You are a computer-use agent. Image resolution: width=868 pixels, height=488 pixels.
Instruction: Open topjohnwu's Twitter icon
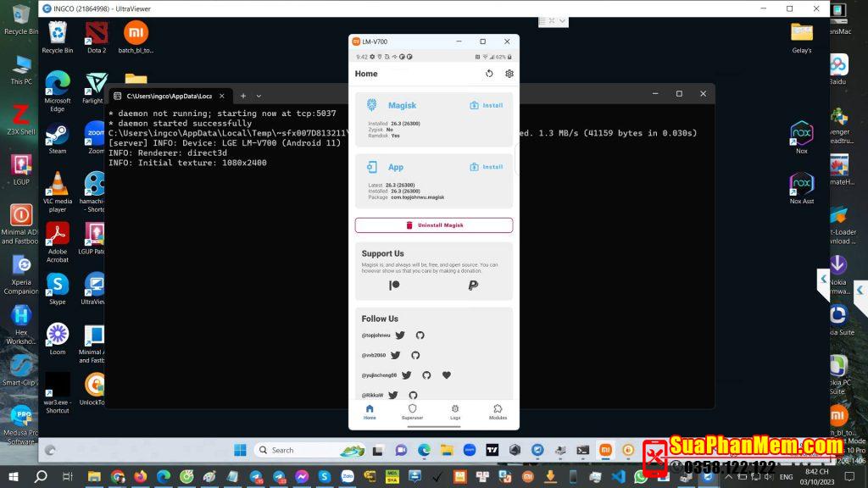coord(400,335)
